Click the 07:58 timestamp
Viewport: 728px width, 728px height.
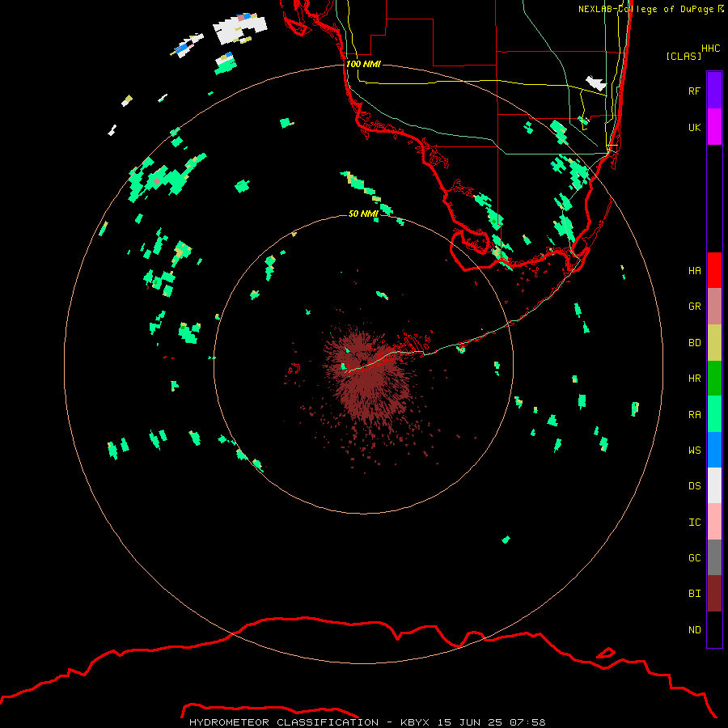click(x=527, y=722)
